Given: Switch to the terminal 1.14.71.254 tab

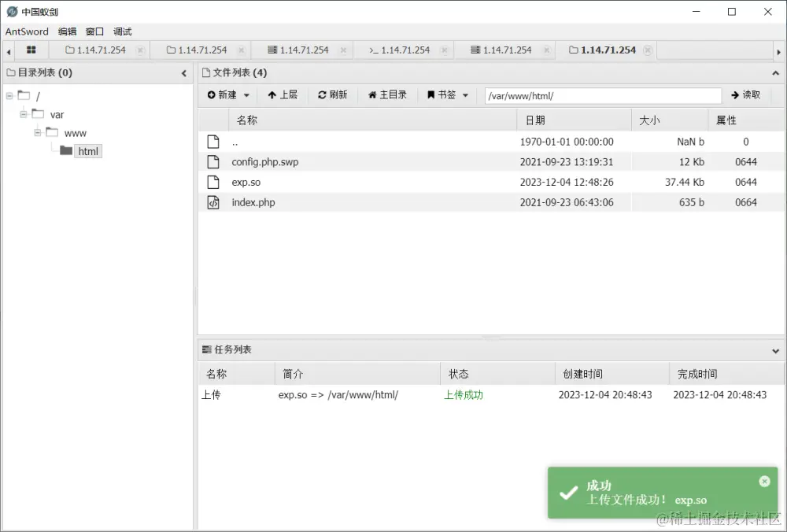Looking at the screenshot, I should (x=400, y=50).
